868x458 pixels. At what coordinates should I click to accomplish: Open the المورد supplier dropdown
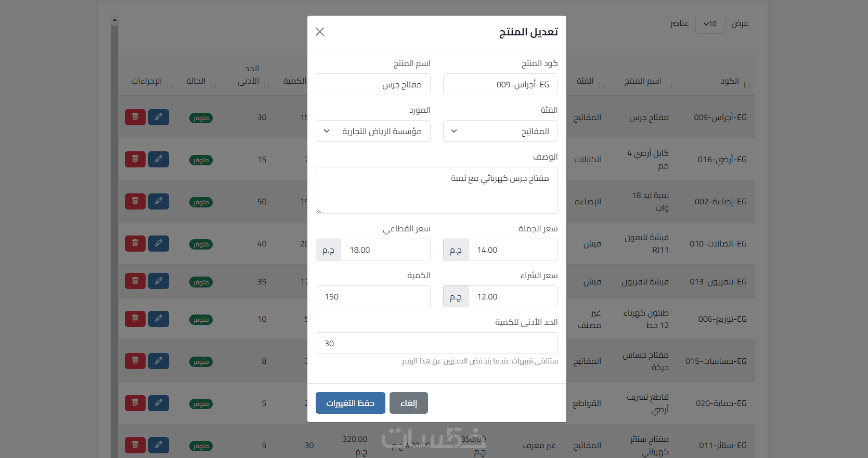tap(373, 131)
